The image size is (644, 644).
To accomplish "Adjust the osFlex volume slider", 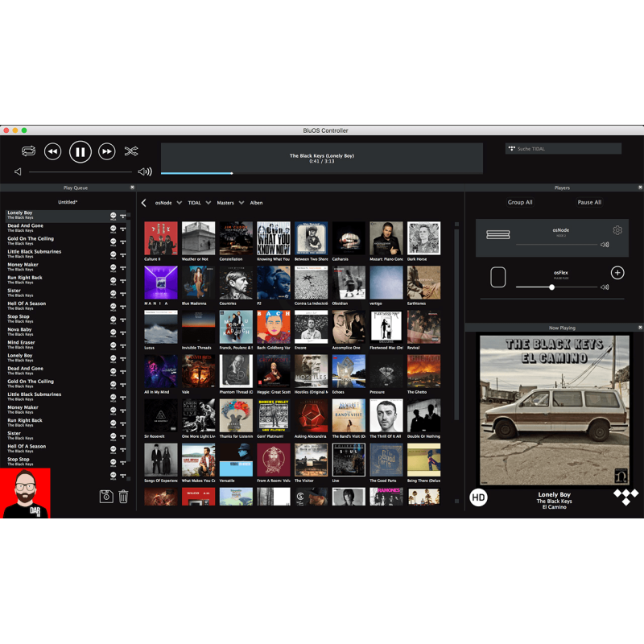I will click(x=551, y=287).
